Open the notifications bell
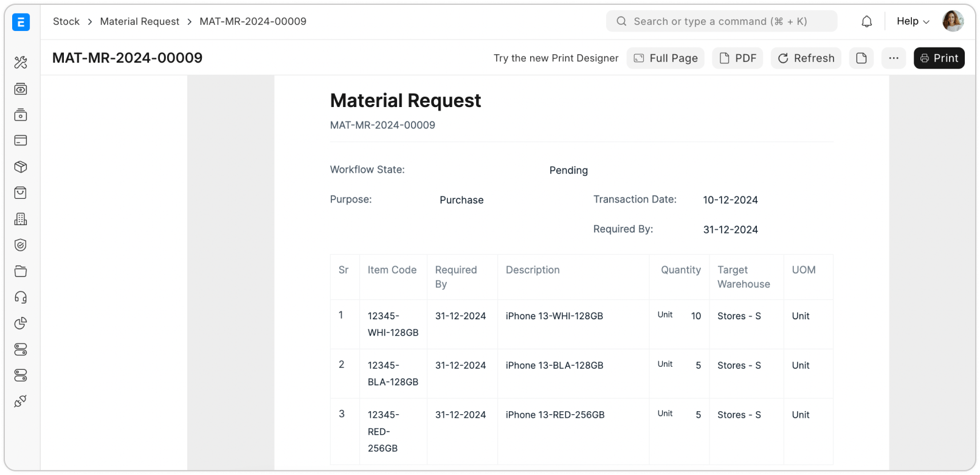 click(866, 22)
